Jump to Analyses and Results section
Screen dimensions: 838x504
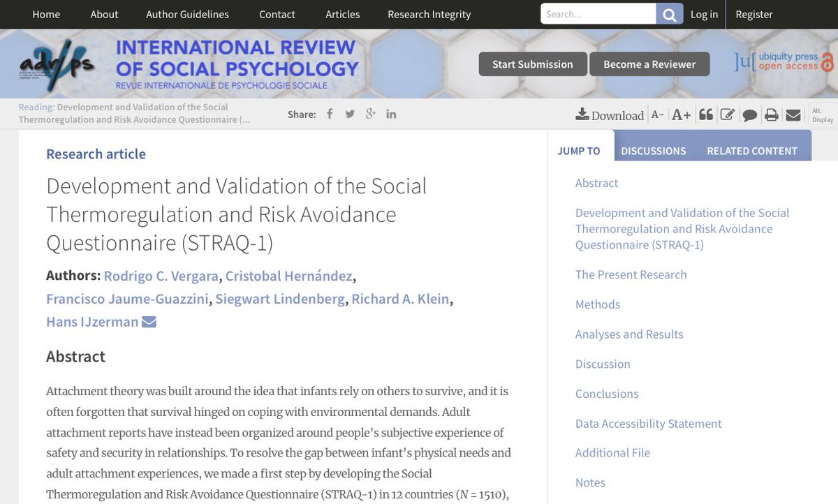point(629,334)
